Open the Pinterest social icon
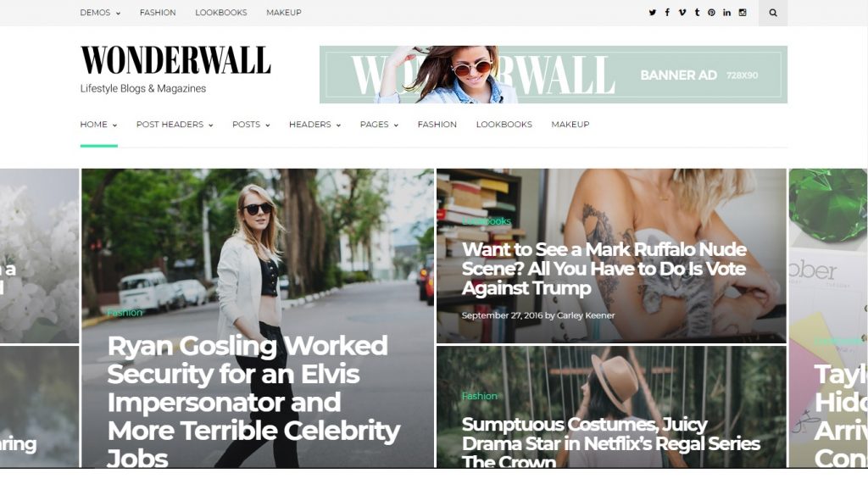This screenshot has width=868, height=490. [x=711, y=12]
